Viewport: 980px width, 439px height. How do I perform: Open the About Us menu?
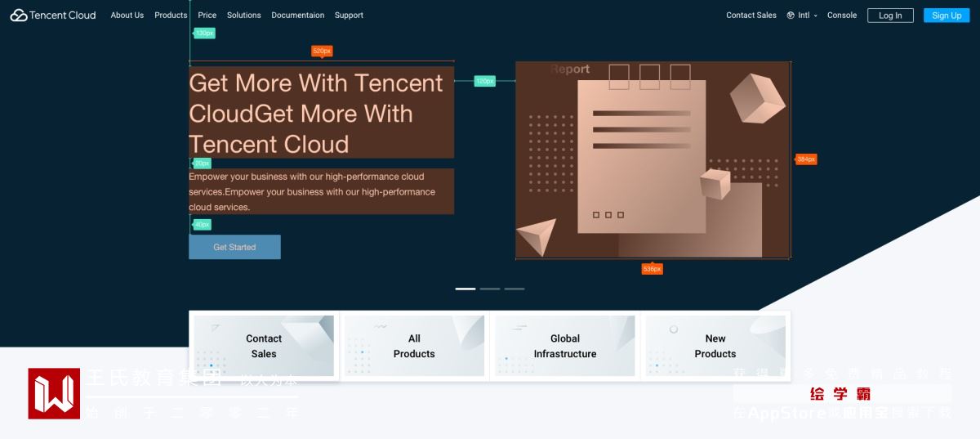(127, 15)
